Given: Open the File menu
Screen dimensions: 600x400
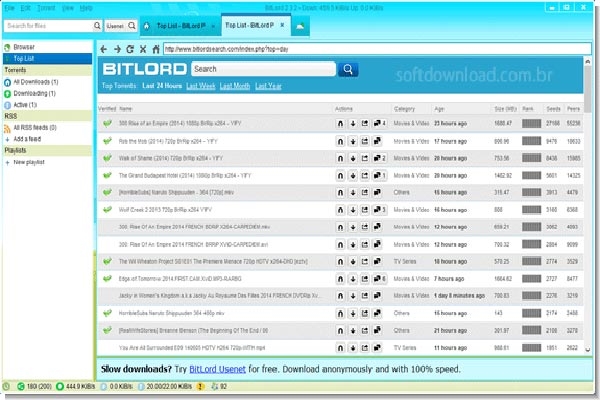Looking at the screenshot, I should click(x=9, y=8).
